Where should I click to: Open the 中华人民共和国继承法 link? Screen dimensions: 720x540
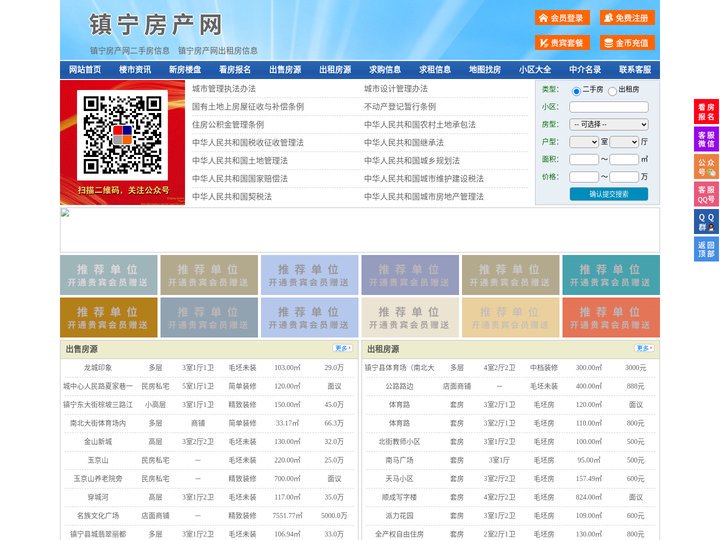pos(404,142)
